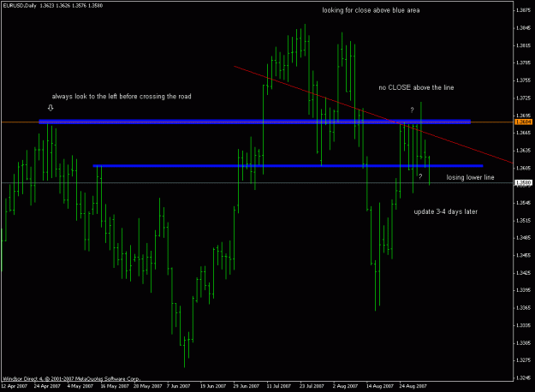Click the '28 May 2007' date label
Image resolution: width=535 pixels, height=392 pixels.
coord(148,386)
